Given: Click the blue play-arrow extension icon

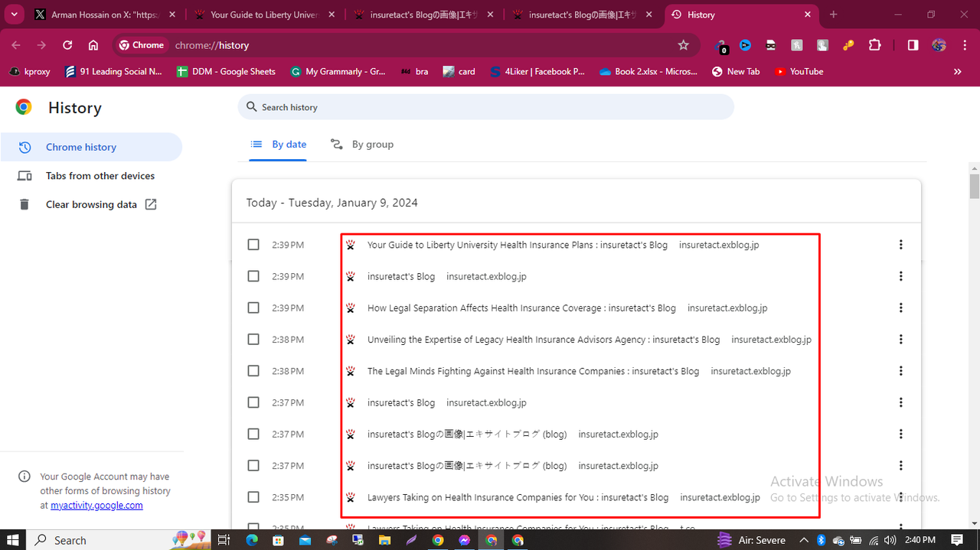Looking at the screenshot, I should [745, 45].
